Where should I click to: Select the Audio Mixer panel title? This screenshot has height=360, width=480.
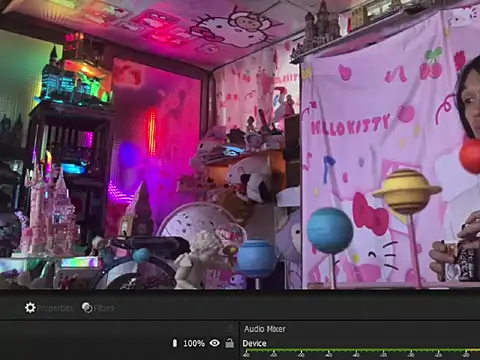[265, 329]
